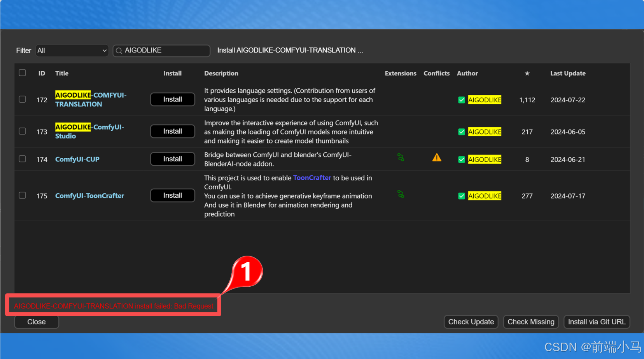Open the ComfyUI-CUP title link
This screenshot has width=644, height=359.
pos(77,159)
